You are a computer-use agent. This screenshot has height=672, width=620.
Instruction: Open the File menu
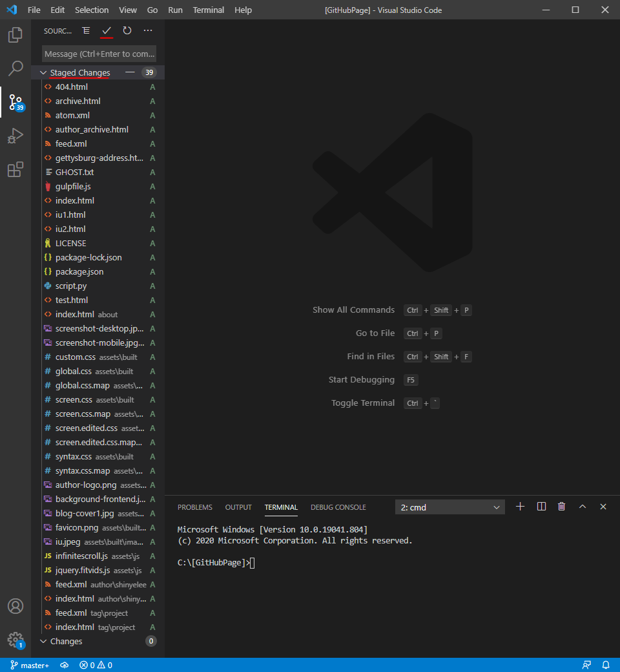[34, 10]
